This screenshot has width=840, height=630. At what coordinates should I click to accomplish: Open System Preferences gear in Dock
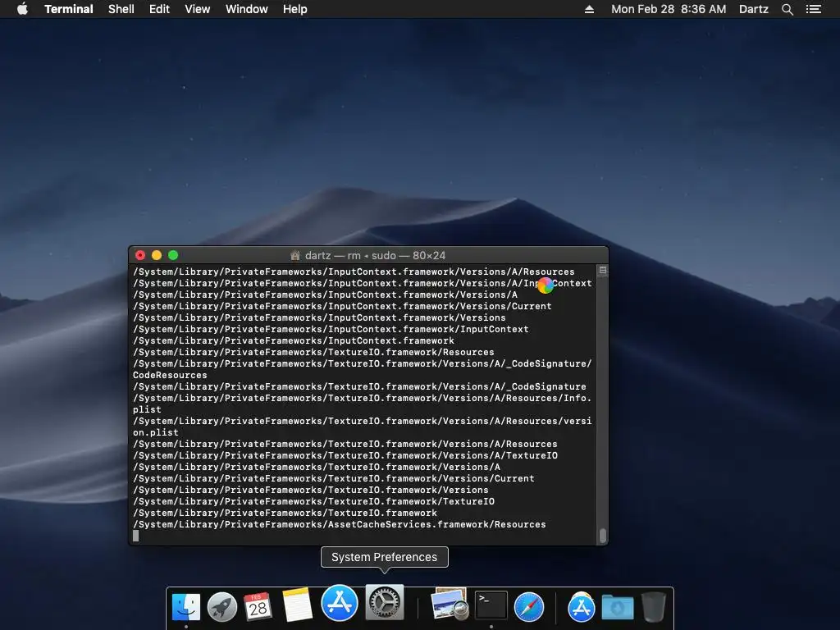[x=385, y=602]
